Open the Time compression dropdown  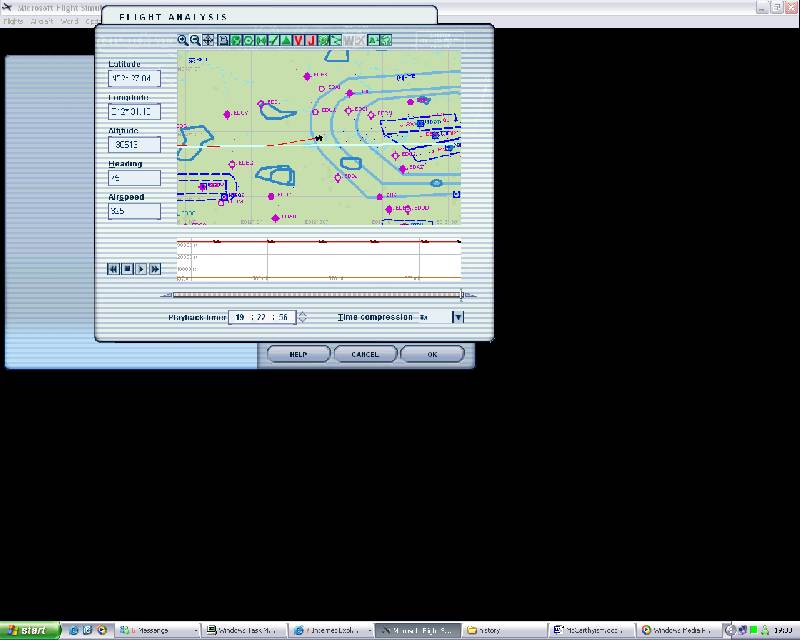[458, 317]
